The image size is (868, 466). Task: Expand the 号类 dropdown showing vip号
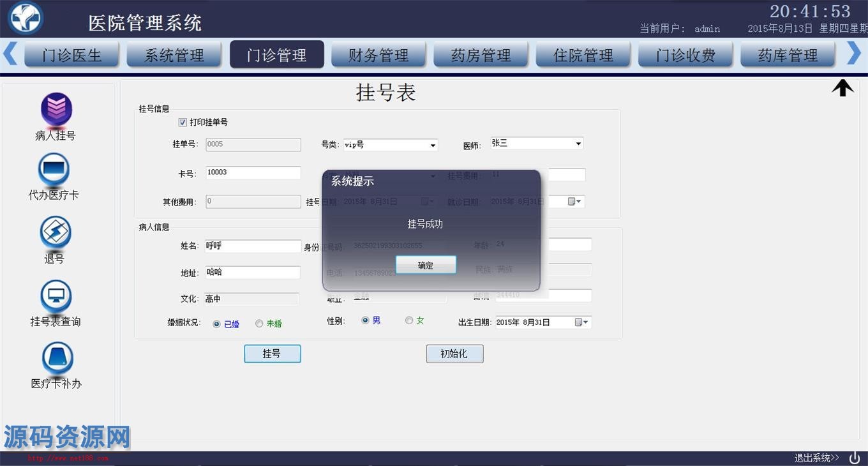click(433, 146)
